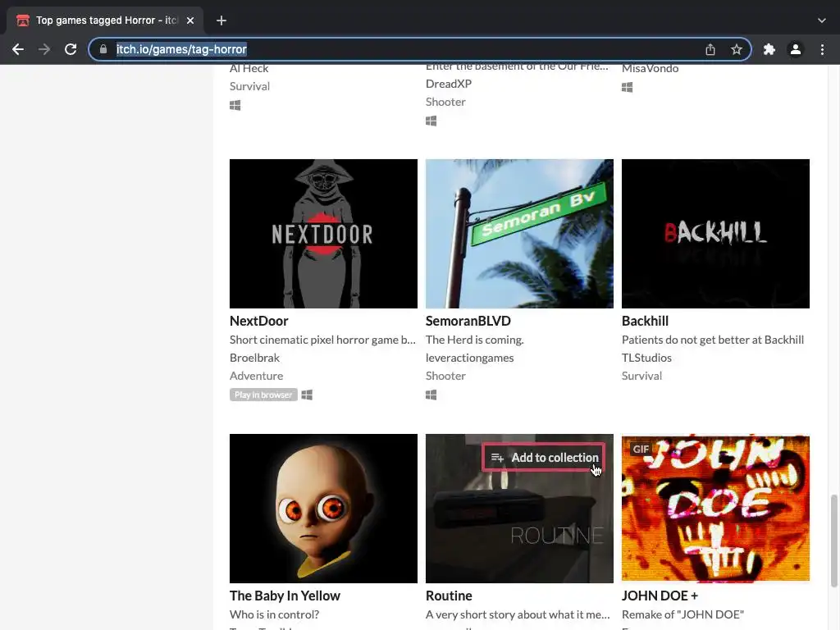The image size is (840, 630).
Task: Click the page vertical scrollbar
Action: coord(833,541)
